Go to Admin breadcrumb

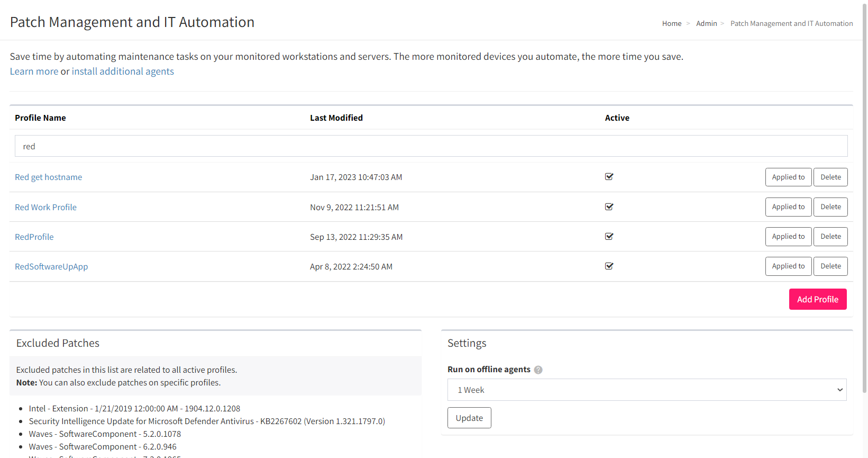coord(706,23)
